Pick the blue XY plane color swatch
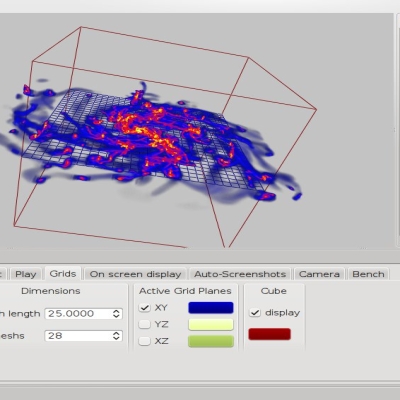 tap(211, 308)
